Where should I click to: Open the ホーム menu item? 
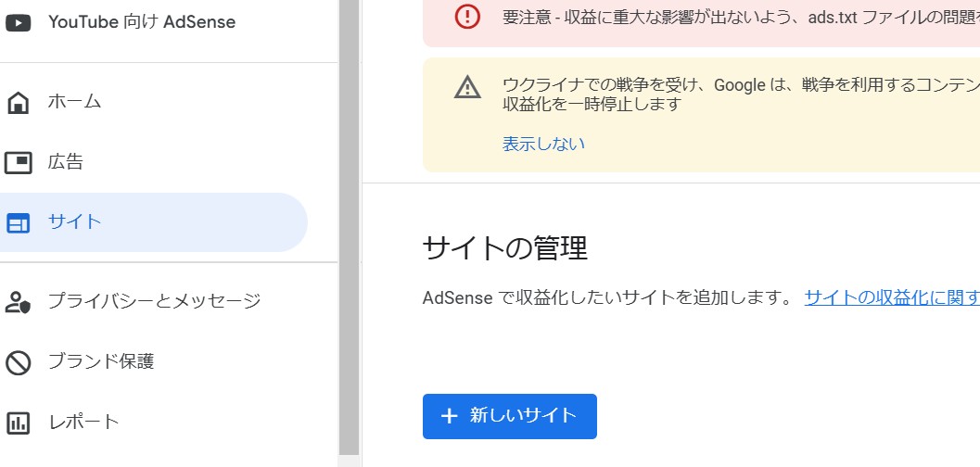(74, 102)
